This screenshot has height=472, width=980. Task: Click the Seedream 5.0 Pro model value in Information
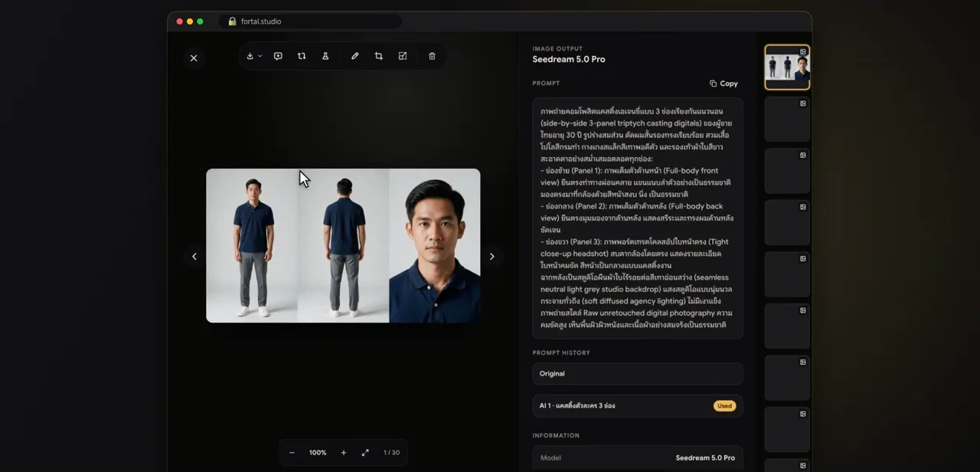pos(705,458)
